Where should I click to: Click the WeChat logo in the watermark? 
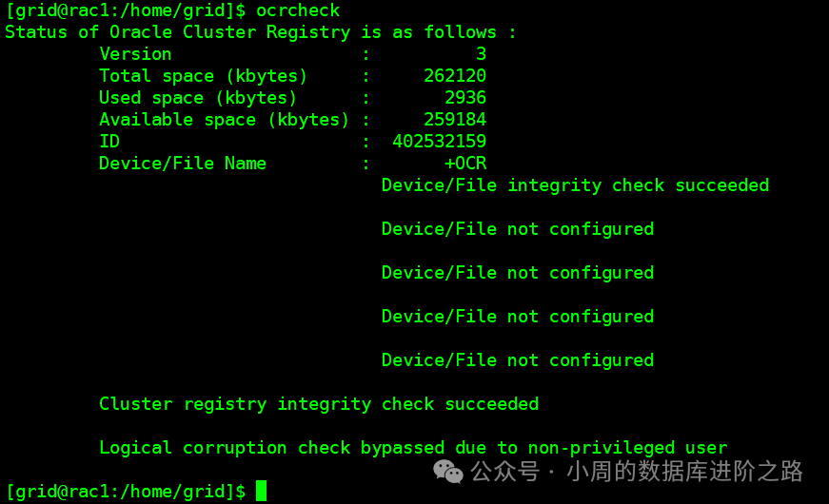coord(448,471)
